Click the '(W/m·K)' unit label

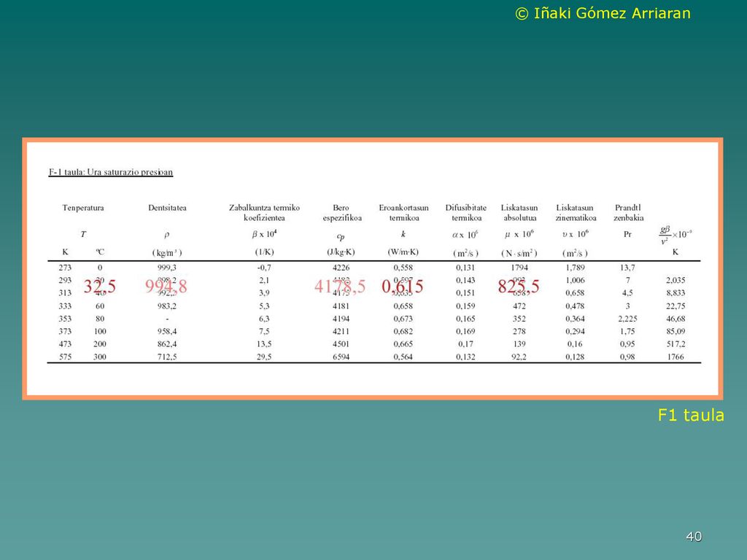403,252
